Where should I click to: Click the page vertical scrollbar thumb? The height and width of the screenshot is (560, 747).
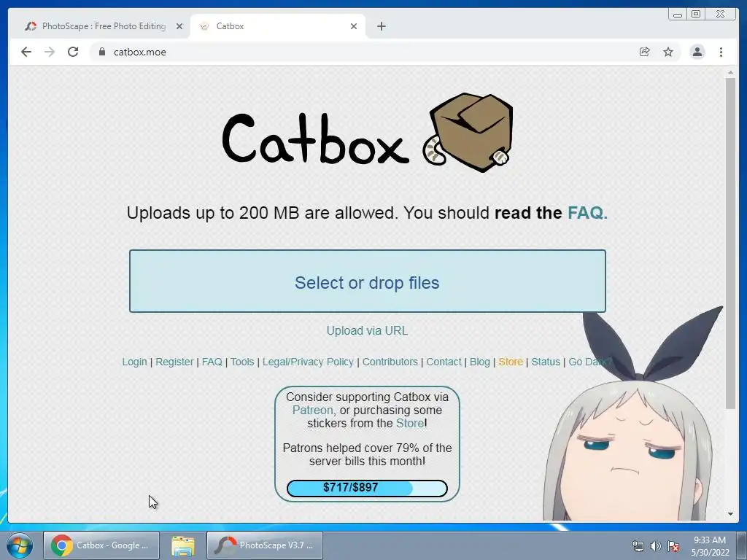pyautogui.click(x=730, y=243)
